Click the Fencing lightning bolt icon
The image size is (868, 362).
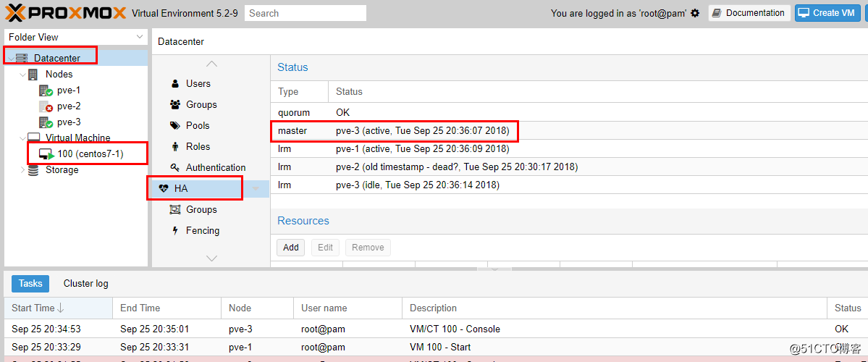pos(175,231)
